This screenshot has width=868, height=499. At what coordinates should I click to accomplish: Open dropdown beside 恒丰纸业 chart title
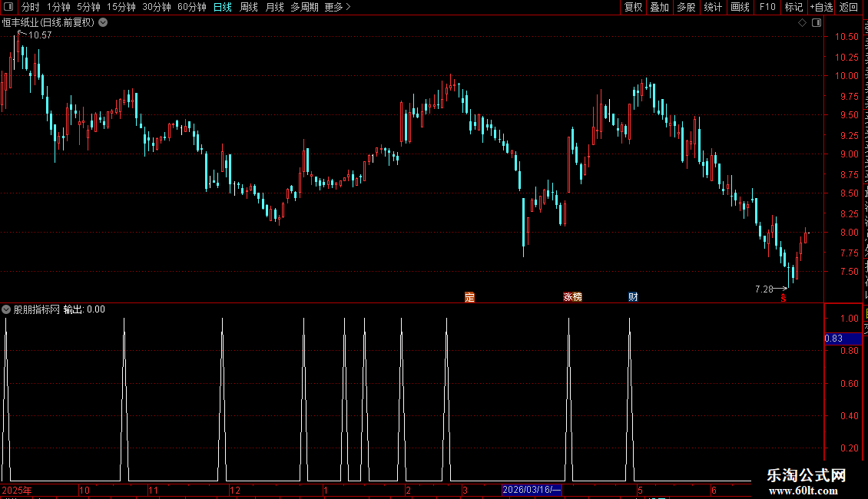coord(103,23)
